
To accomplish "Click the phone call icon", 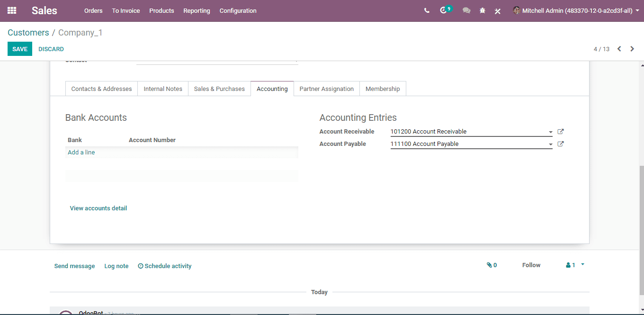I will (x=427, y=10).
